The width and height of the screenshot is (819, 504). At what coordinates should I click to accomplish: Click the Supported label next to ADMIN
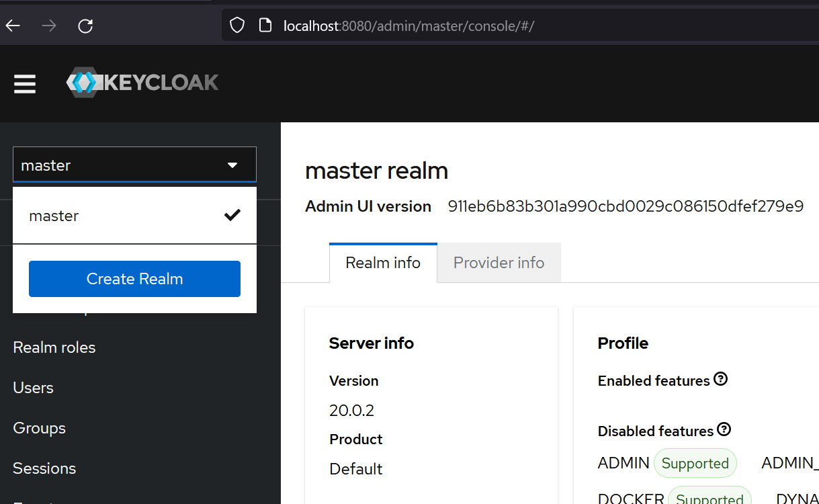[x=695, y=463]
